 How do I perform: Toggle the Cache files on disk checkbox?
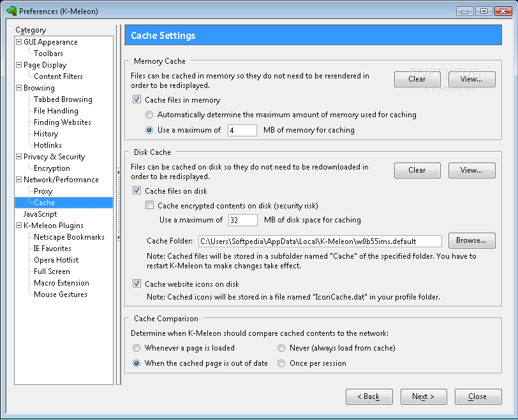[137, 191]
